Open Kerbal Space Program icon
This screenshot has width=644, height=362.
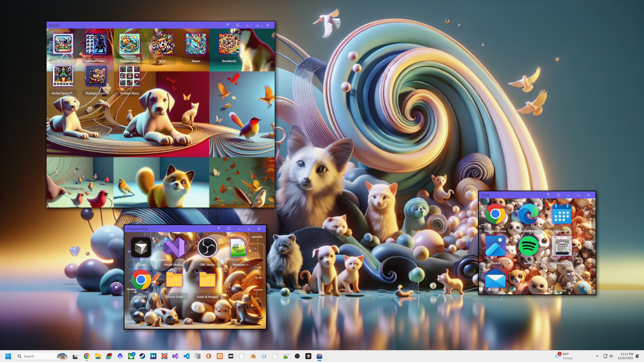[63, 76]
